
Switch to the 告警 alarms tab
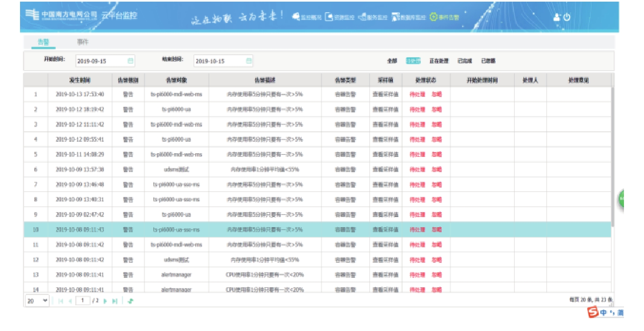click(x=43, y=42)
